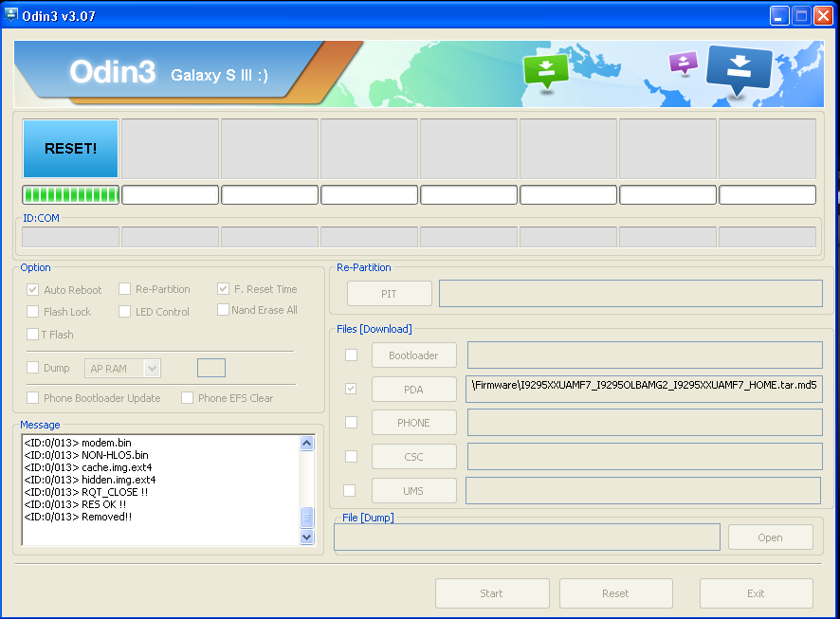This screenshot has width=840, height=619.
Task: Minimize the Odin3 window
Action: (x=778, y=16)
